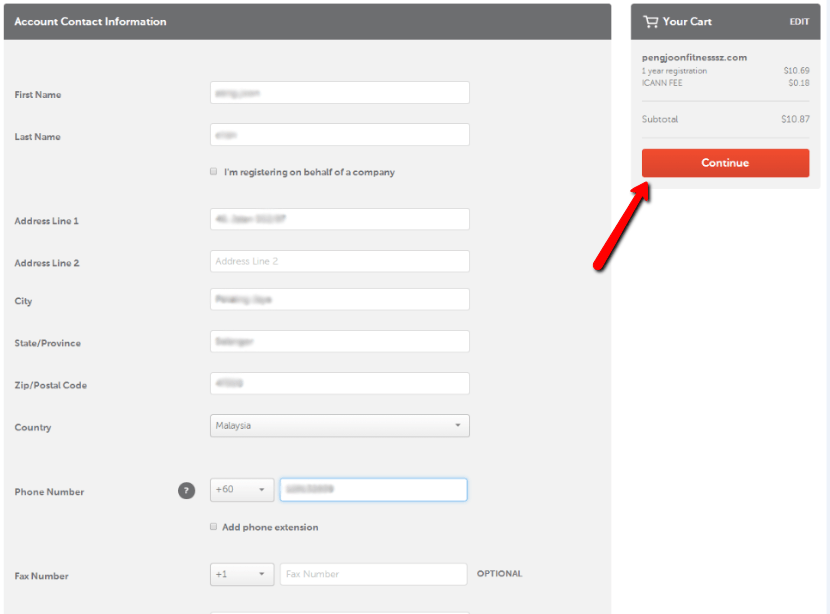Click the Account Contact Information header

90,22
